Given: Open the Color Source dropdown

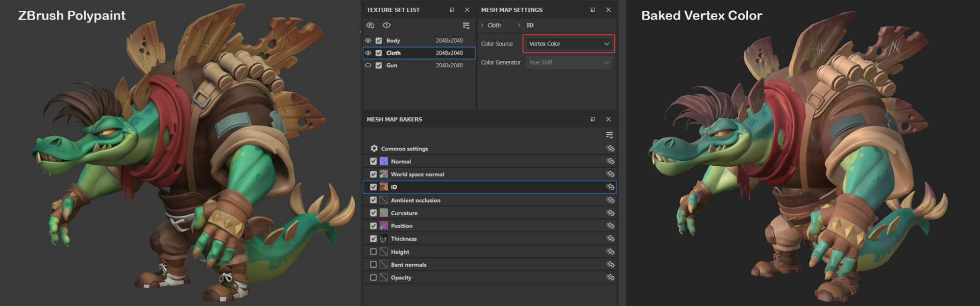Looking at the screenshot, I should click(568, 44).
